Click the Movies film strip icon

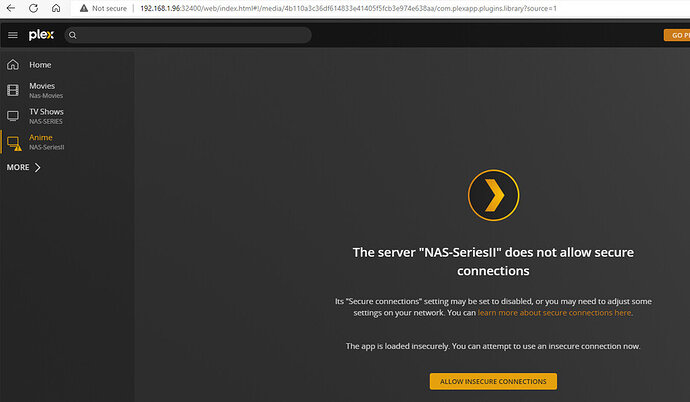click(x=13, y=90)
